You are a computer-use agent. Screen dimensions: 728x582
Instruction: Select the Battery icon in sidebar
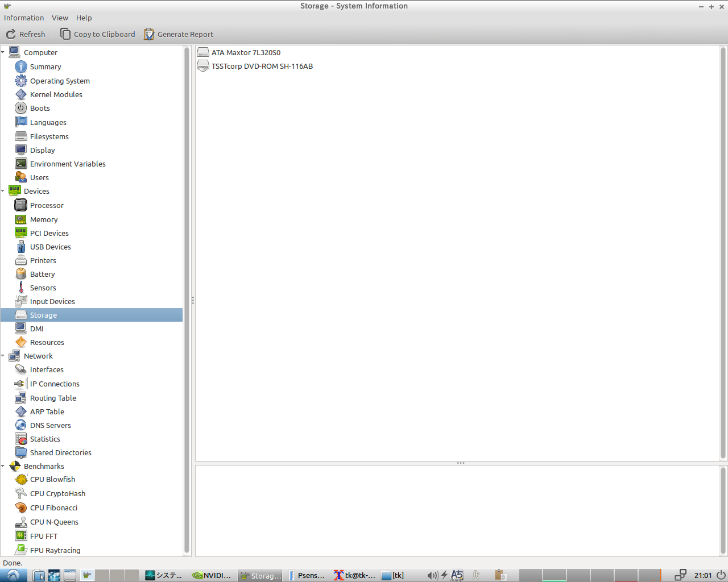coord(21,274)
